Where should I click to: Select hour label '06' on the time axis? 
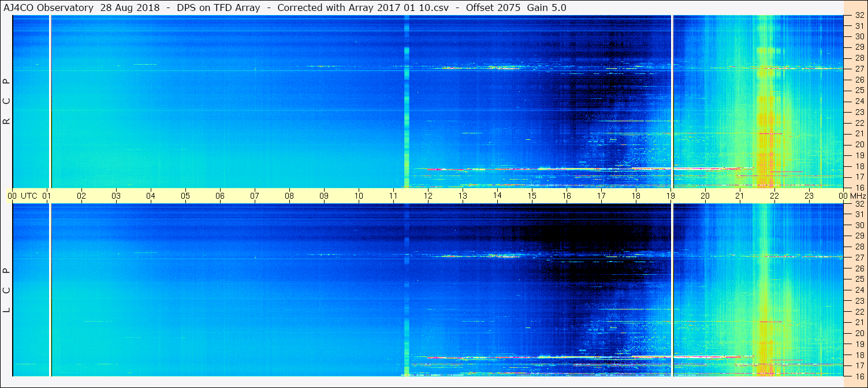point(220,196)
